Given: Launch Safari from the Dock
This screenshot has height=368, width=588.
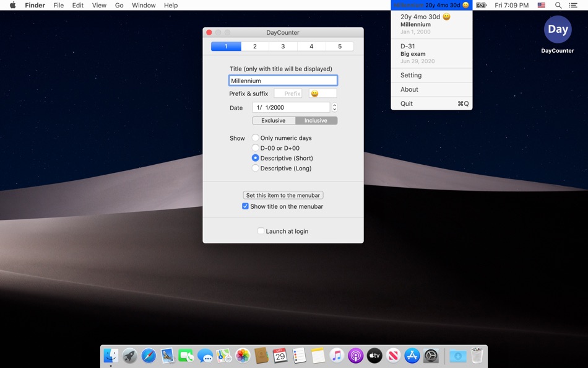Looking at the screenshot, I should click(149, 355).
